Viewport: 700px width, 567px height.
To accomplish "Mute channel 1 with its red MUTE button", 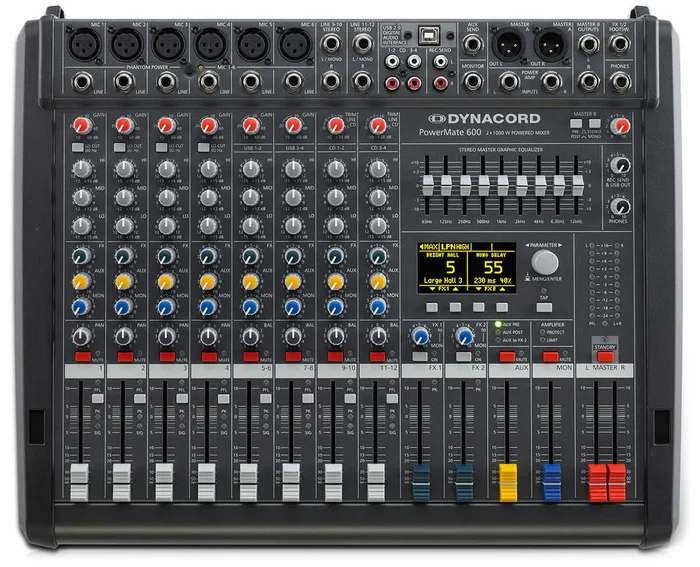I will tap(83, 357).
